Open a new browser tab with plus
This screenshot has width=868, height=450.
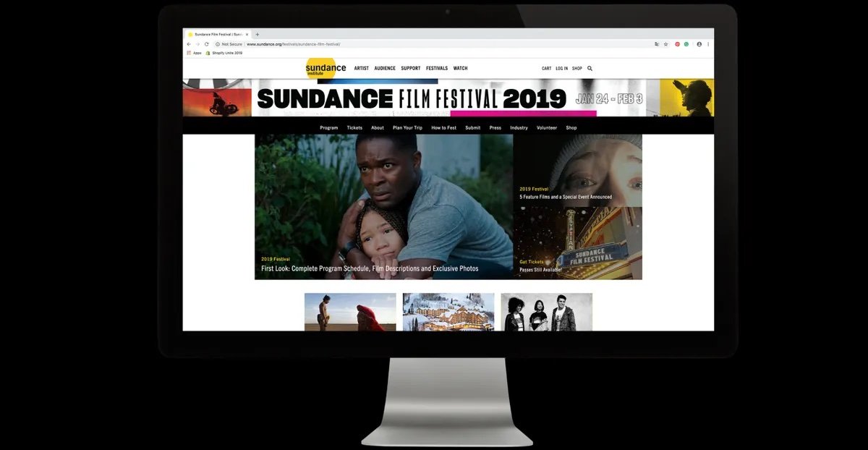[x=257, y=34]
